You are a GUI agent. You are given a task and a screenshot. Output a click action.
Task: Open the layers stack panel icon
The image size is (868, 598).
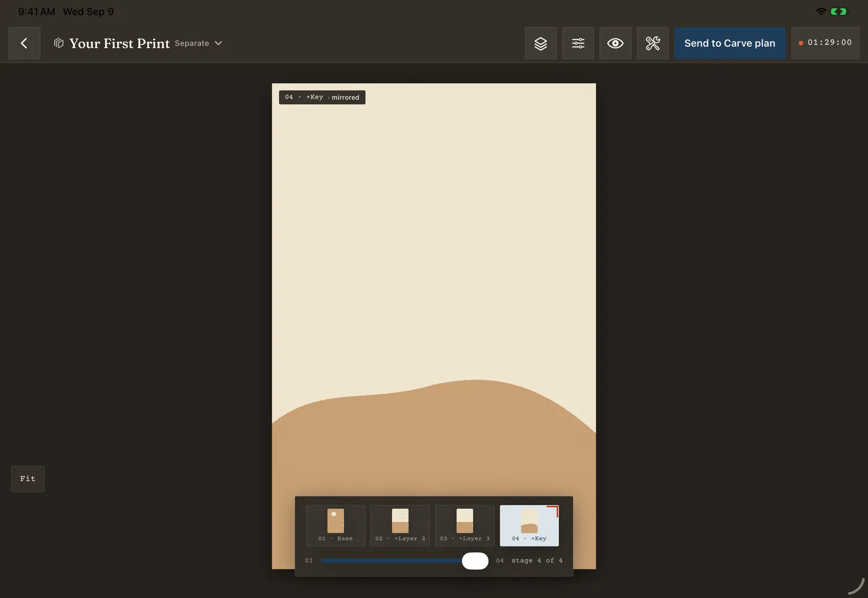coord(540,43)
